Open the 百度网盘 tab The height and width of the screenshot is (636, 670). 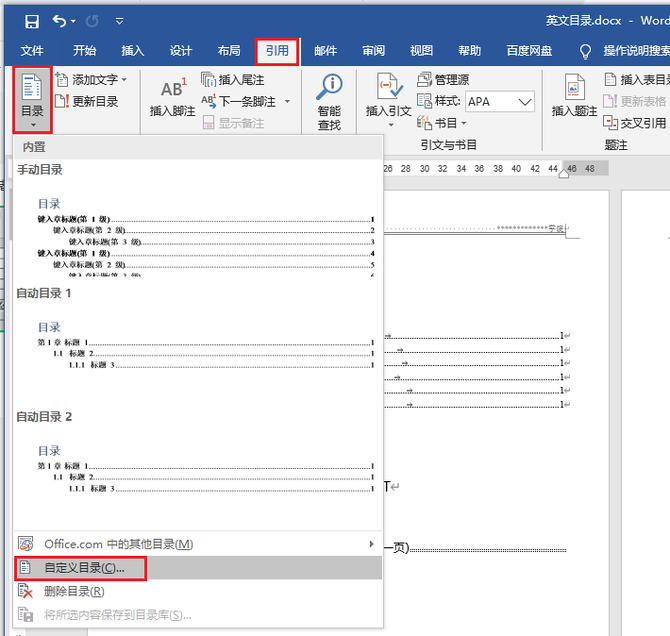[529, 51]
